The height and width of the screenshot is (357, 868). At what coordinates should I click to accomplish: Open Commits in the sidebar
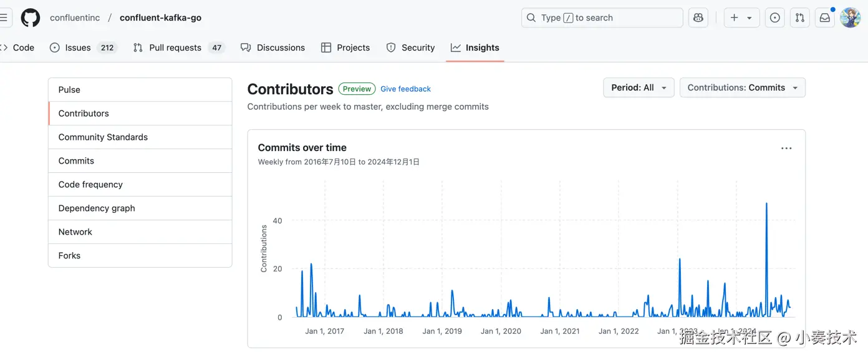(x=140, y=161)
